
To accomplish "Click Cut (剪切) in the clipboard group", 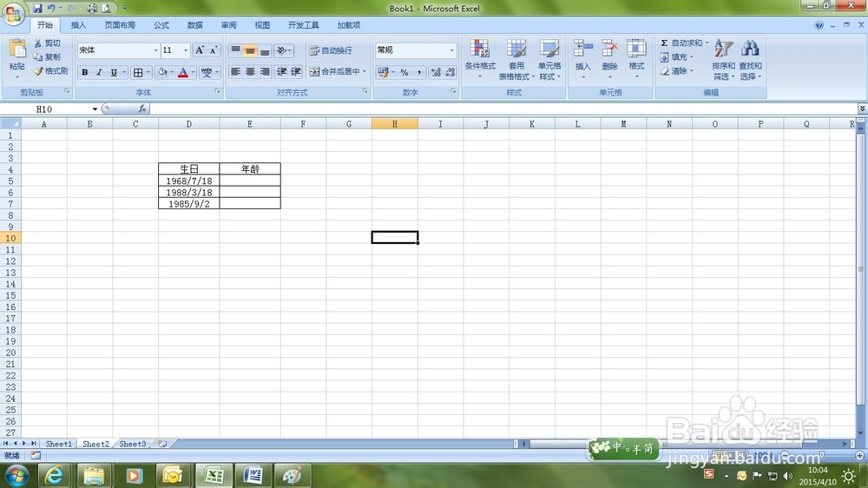I will point(47,43).
